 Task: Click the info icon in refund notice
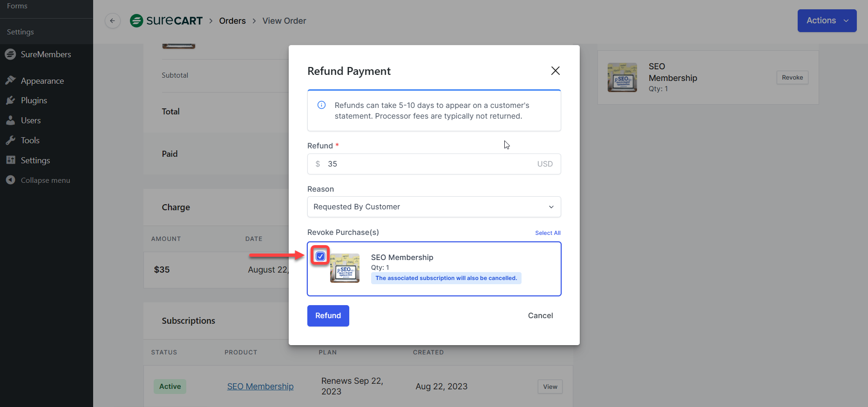click(x=321, y=105)
